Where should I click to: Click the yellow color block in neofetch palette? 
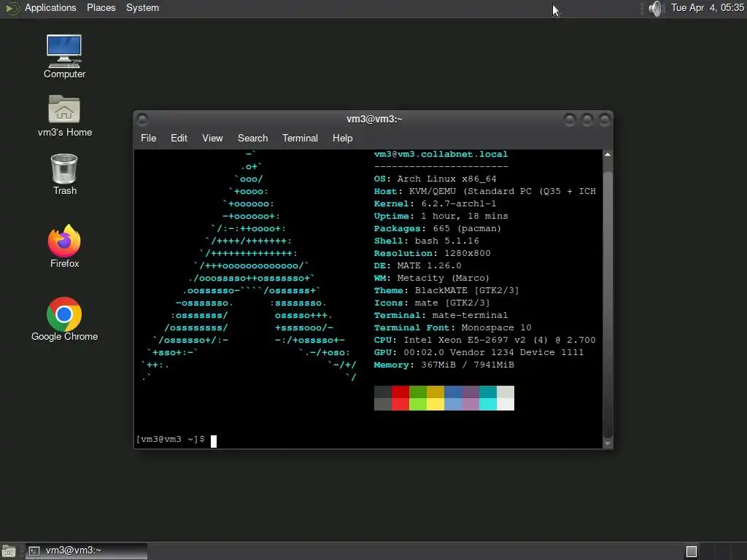[x=436, y=397]
